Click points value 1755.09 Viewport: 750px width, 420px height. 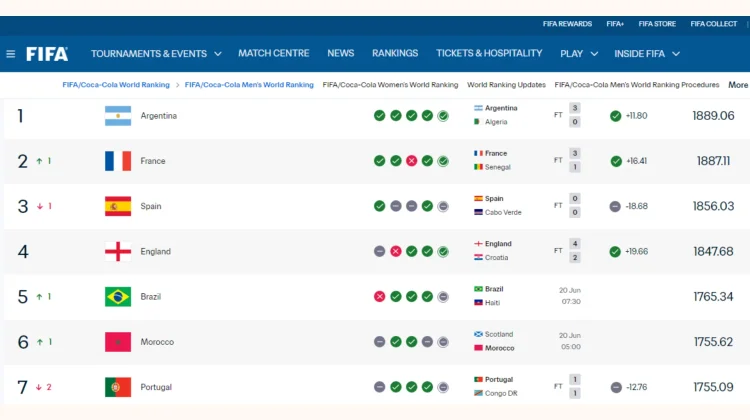click(713, 387)
